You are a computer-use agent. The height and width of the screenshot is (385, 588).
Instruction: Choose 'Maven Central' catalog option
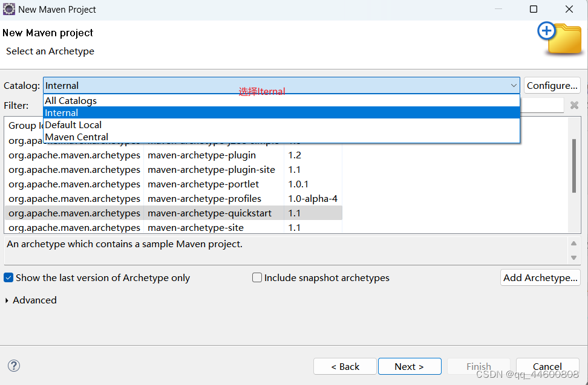tap(282, 137)
